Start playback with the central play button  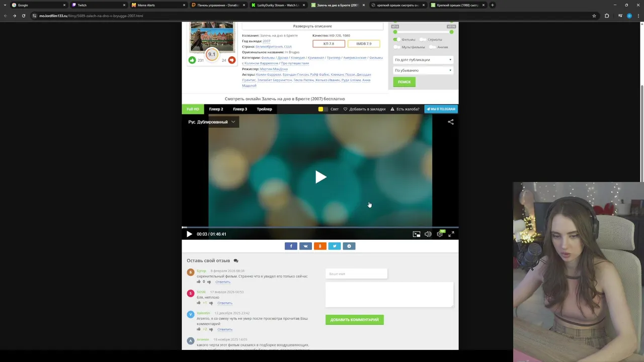(x=320, y=177)
